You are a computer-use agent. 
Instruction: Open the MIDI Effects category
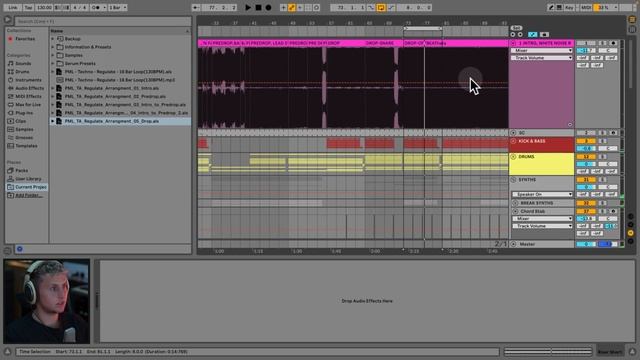(x=28, y=96)
